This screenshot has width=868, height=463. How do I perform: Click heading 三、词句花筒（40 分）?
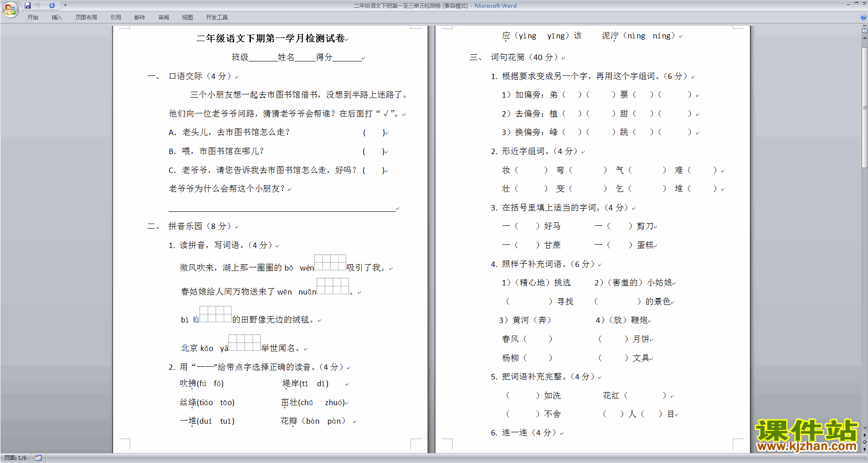[x=514, y=57]
